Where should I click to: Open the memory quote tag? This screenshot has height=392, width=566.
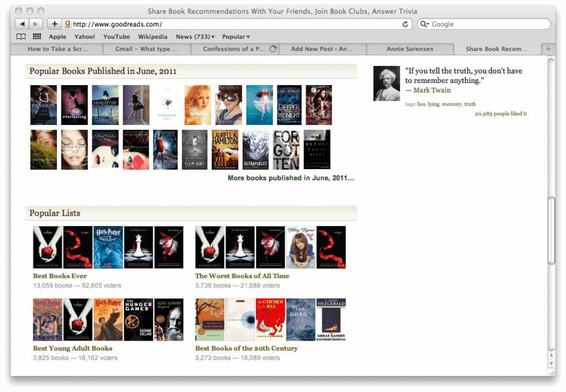(x=452, y=104)
